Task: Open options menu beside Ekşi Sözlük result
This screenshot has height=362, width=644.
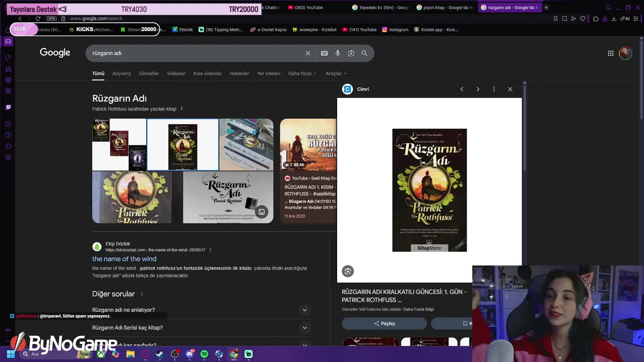Action: coord(210,250)
